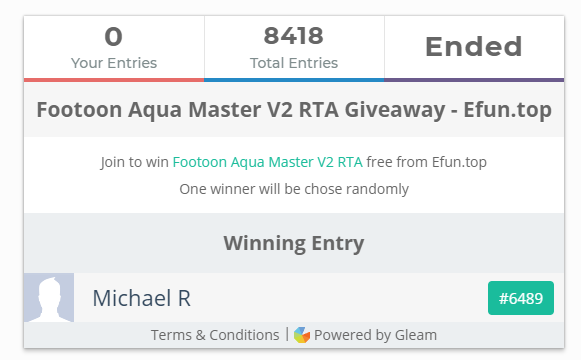The image size is (581, 360).
Task: Click Michael R's avatar silhouette
Action: tap(49, 298)
